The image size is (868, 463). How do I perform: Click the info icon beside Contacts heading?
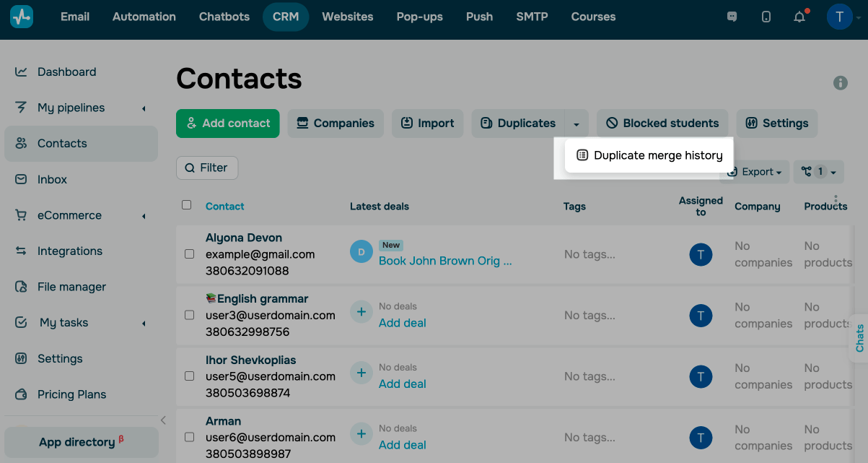point(841,83)
